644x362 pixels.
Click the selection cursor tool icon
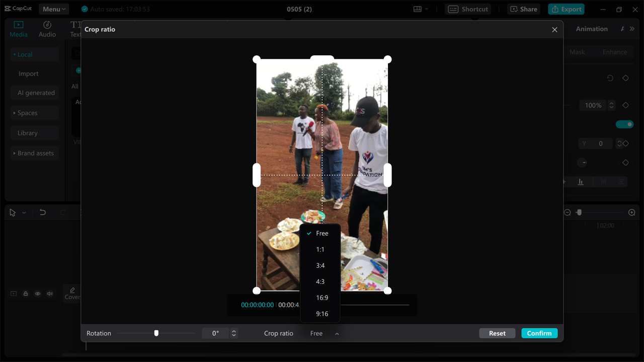tap(13, 212)
